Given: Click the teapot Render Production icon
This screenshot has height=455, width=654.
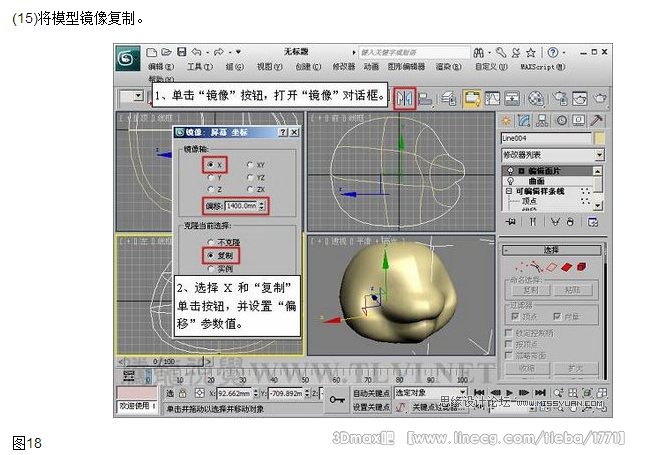Looking at the screenshot, I should (x=600, y=99).
